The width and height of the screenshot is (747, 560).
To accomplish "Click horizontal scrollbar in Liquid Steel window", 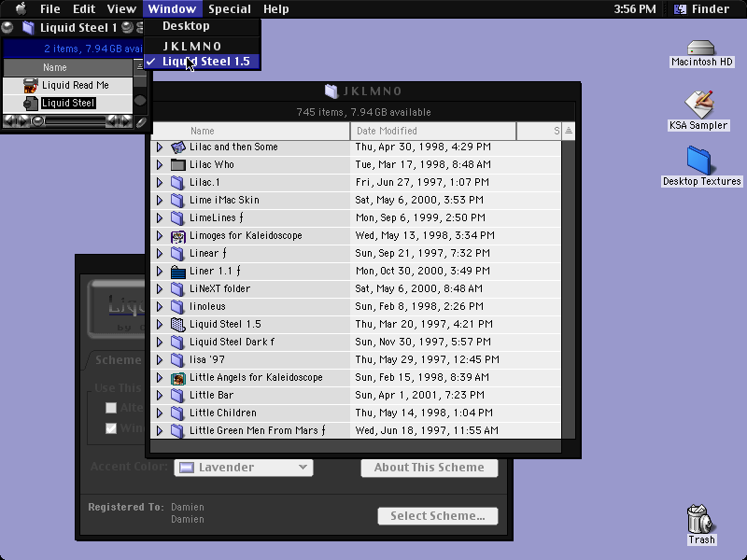I will click(x=67, y=121).
